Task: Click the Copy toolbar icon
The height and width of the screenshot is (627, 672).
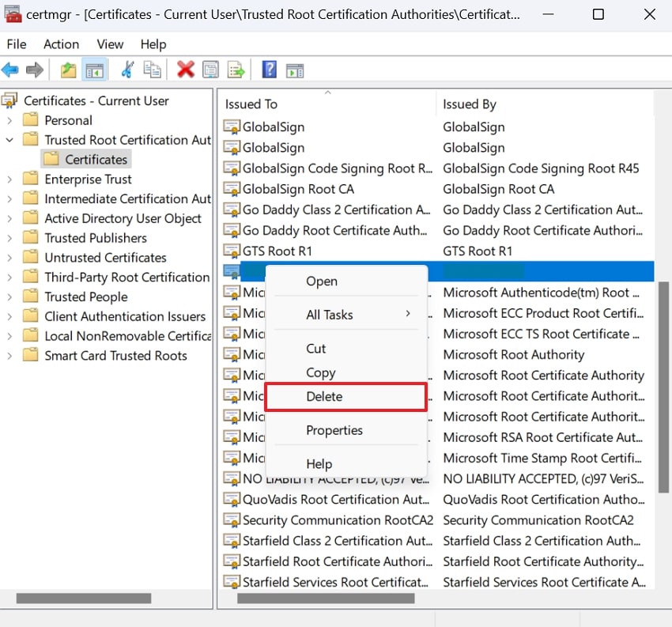Action: (152, 70)
